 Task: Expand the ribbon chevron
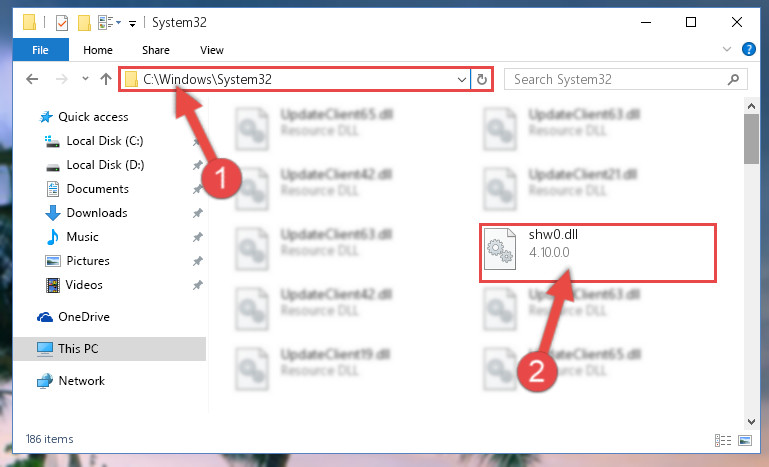(727, 49)
